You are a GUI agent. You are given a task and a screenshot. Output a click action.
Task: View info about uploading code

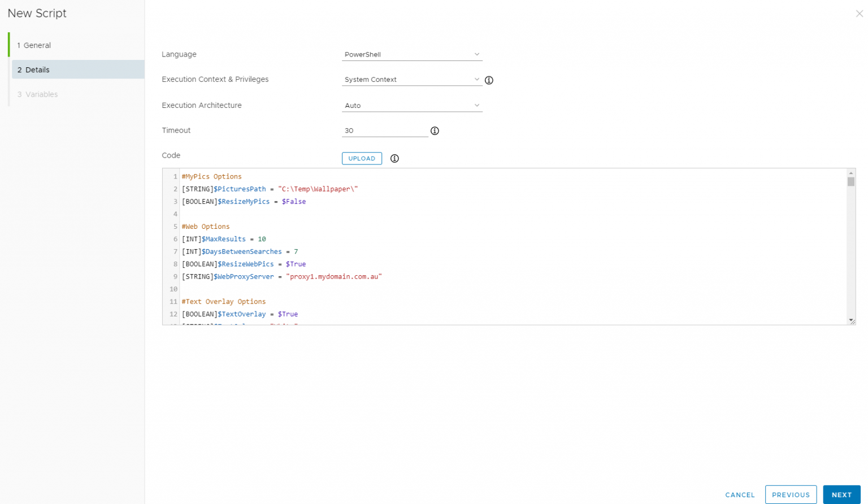tap(394, 158)
